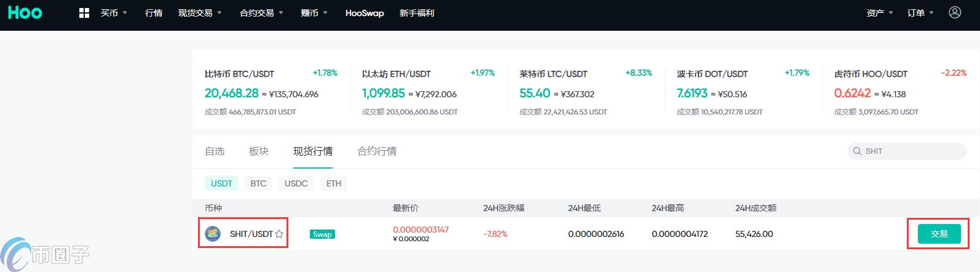Select the USDT market filter

tap(221, 183)
